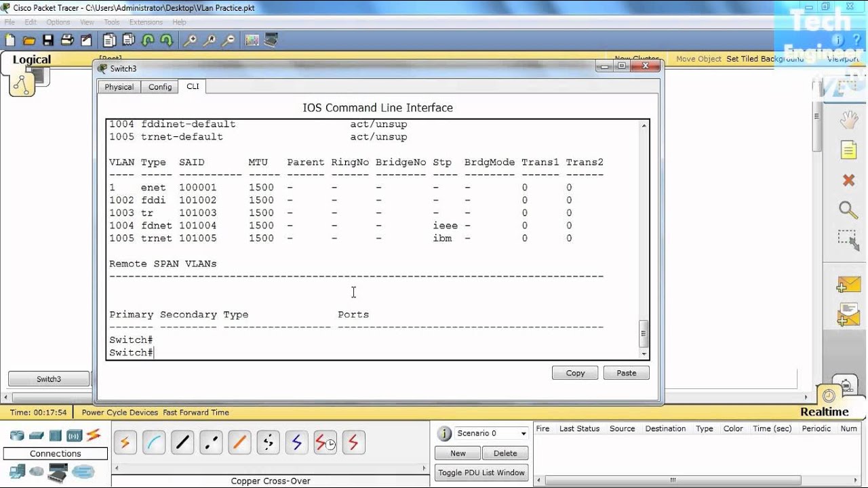This screenshot has height=488, width=868.
Task: Pick the Automatic connection type
Action: [x=125, y=443]
